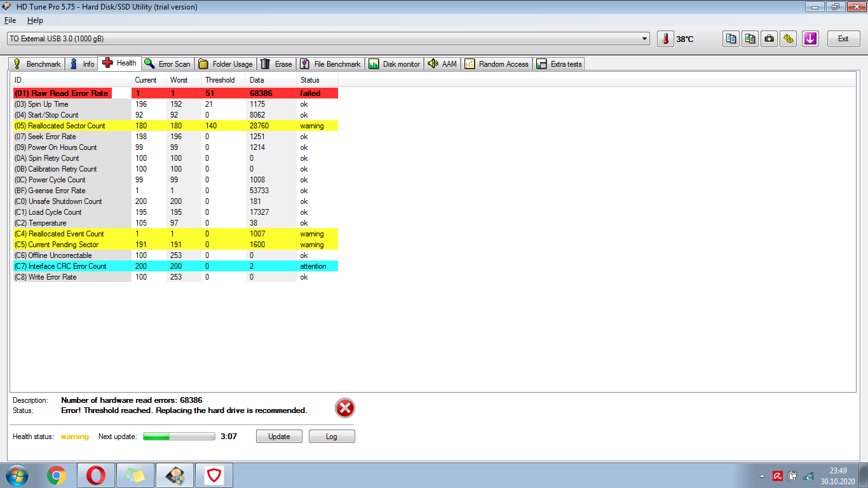Viewport: 868px width, 488px height.
Task: Switch to the Random Access tab
Action: (497, 64)
